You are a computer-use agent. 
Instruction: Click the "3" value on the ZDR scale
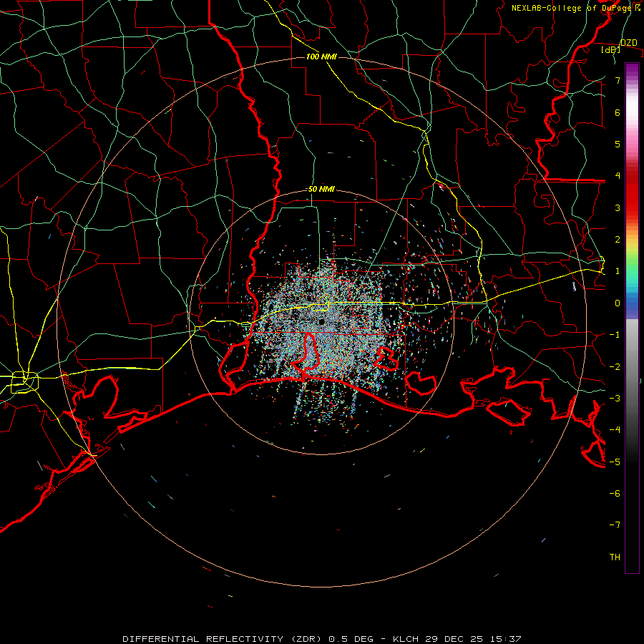click(x=618, y=208)
